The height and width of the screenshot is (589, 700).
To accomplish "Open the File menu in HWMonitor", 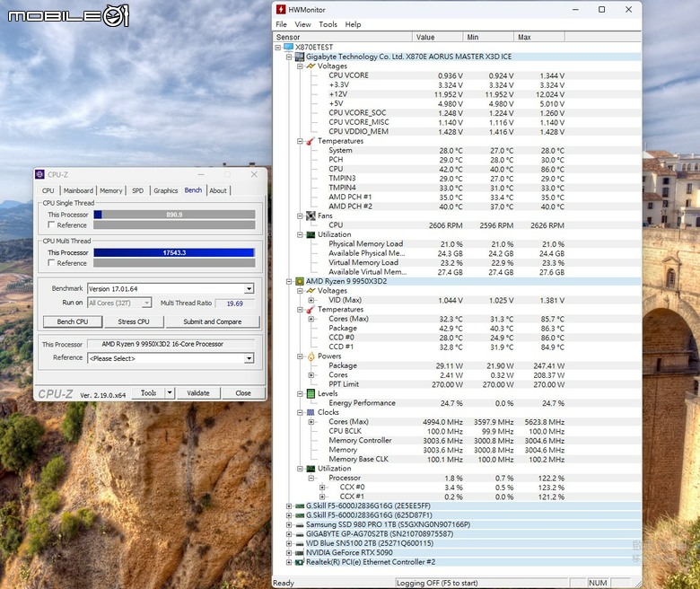I will 281,24.
